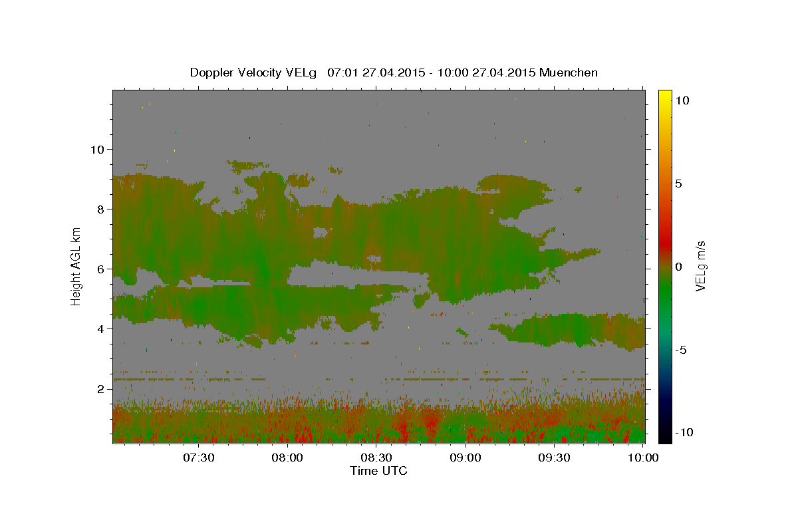Click the 08:30 time tick label
The height and width of the screenshot is (532, 798).
tap(376, 458)
